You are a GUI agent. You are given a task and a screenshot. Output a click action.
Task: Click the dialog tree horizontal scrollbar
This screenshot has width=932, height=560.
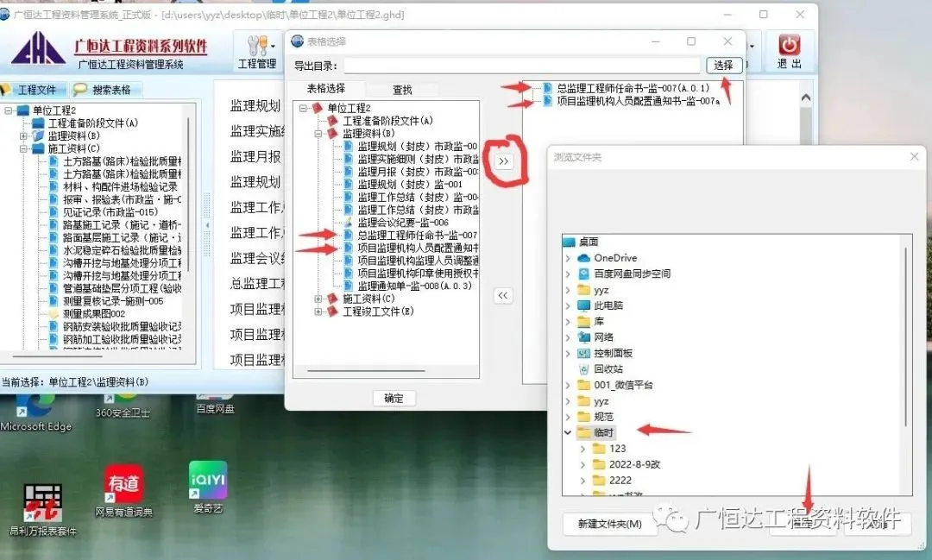point(366,371)
